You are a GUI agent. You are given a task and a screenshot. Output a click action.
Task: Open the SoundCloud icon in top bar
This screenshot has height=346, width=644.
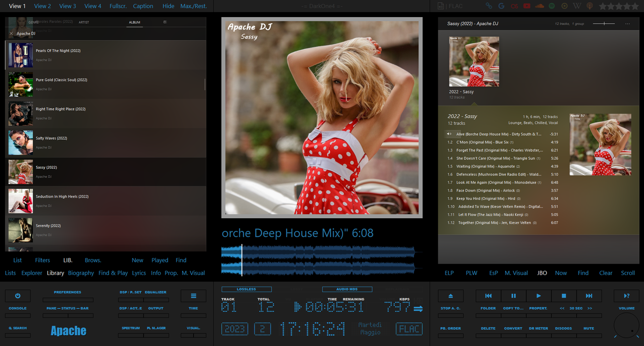(x=539, y=6)
